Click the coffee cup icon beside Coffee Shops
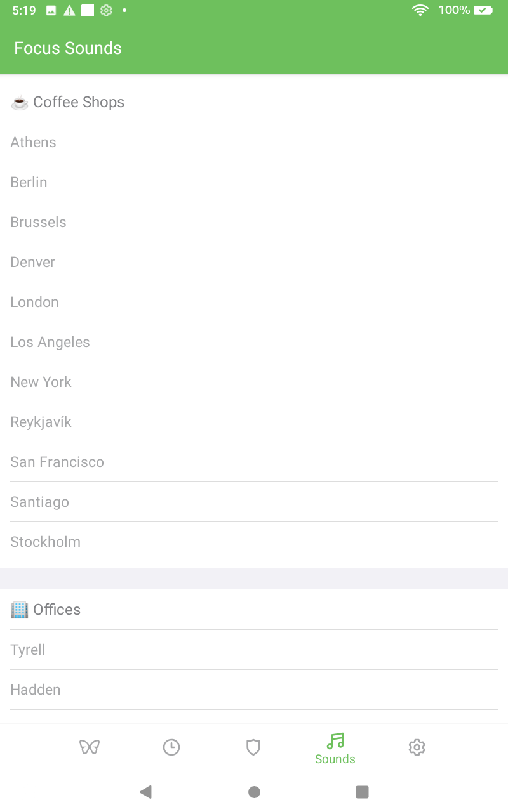508x812 pixels. pyautogui.click(x=20, y=101)
